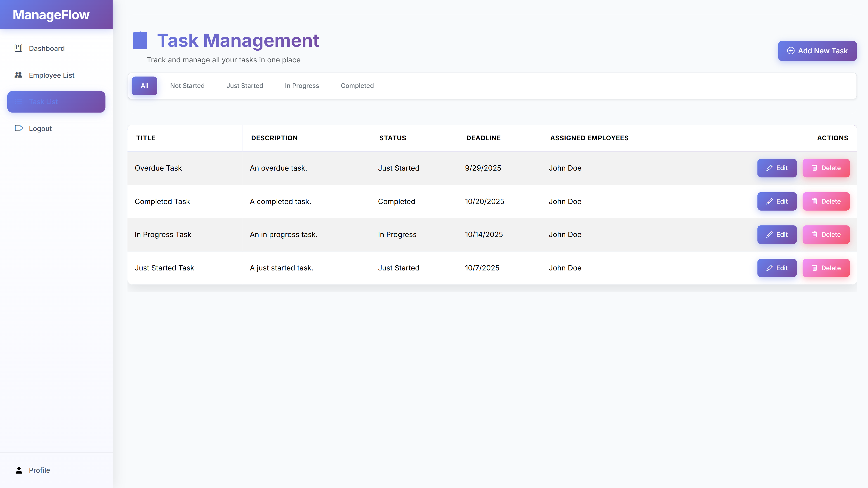
Task: Switch to the Not Started filter tab
Action: (x=187, y=86)
